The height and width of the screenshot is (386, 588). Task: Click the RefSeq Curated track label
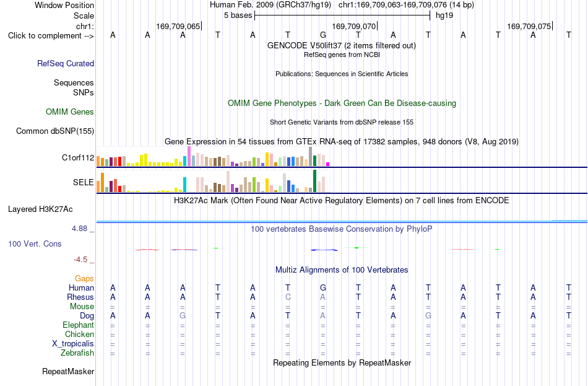point(65,63)
